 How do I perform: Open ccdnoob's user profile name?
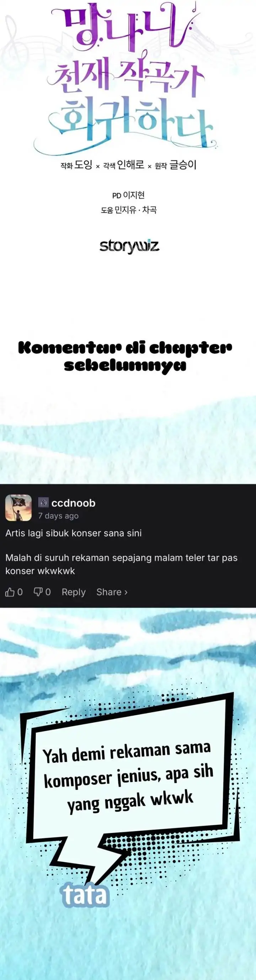(73, 503)
